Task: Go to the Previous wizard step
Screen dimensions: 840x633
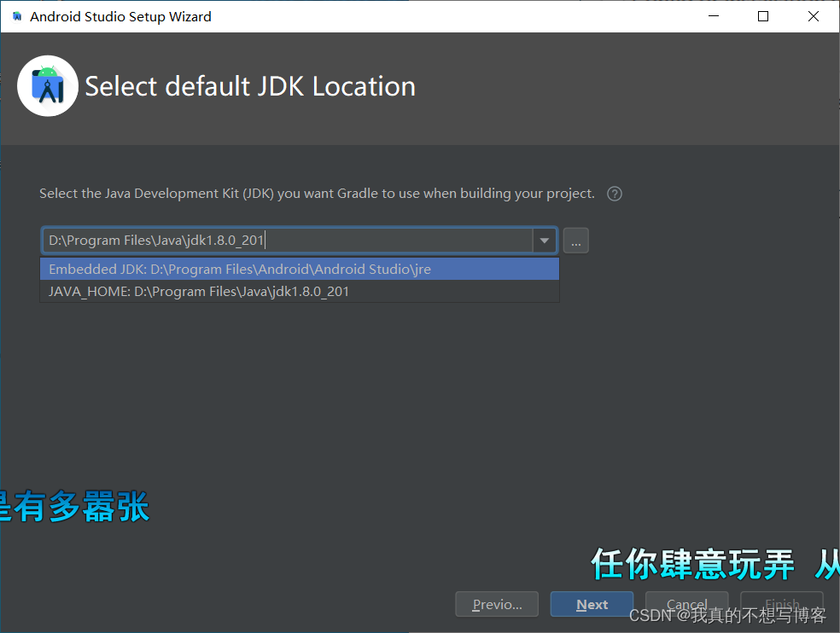Action: click(x=497, y=604)
